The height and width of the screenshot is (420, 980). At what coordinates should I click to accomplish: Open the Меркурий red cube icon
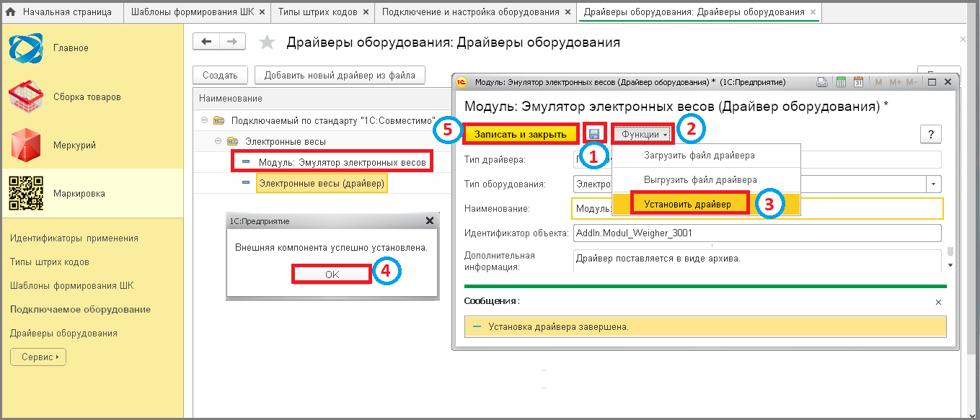click(26, 145)
